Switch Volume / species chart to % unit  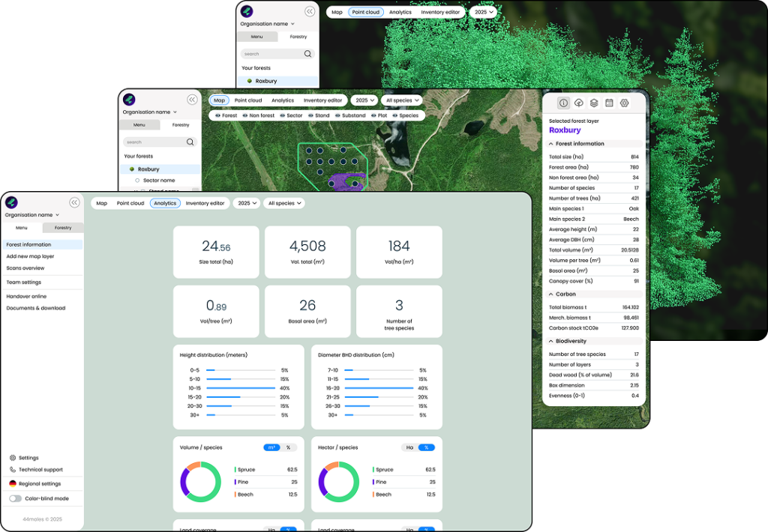click(288, 448)
